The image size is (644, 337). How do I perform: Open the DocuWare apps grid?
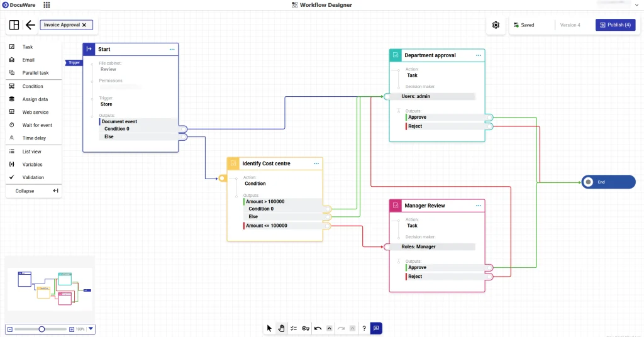[x=47, y=5]
